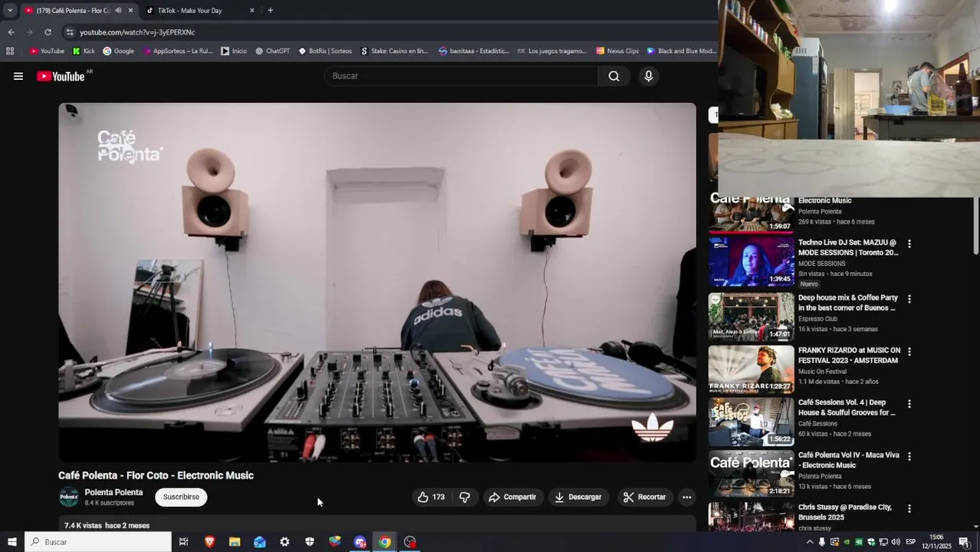Click the YouTube Buscar search field
The width and height of the screenshot is (980, 552).
(461, 76)
